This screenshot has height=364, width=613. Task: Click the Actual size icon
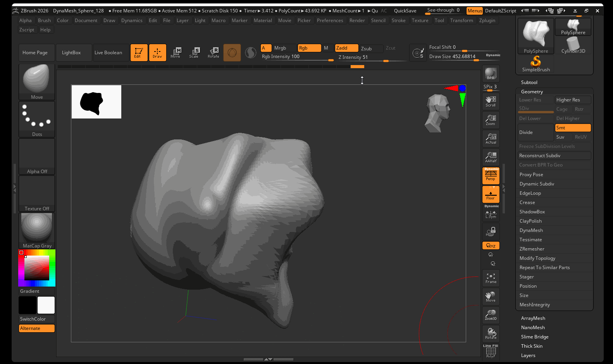click(x=491, y=138)
